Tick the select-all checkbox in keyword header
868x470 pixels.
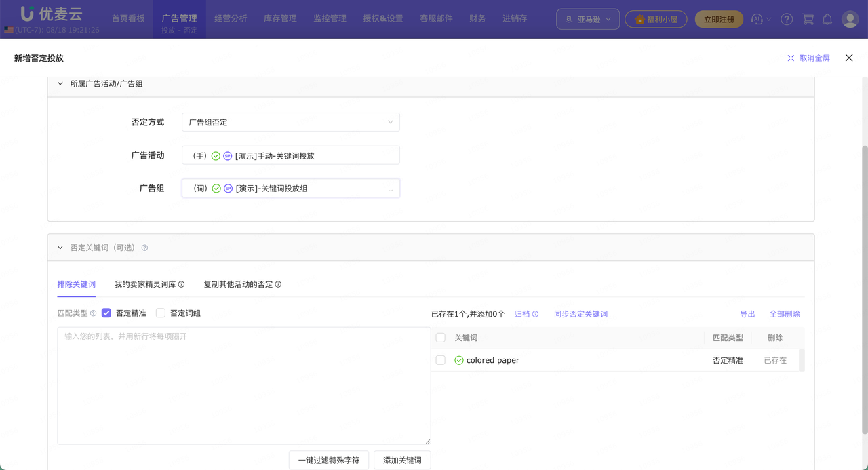pyautogui.click(x=441, y=338)
